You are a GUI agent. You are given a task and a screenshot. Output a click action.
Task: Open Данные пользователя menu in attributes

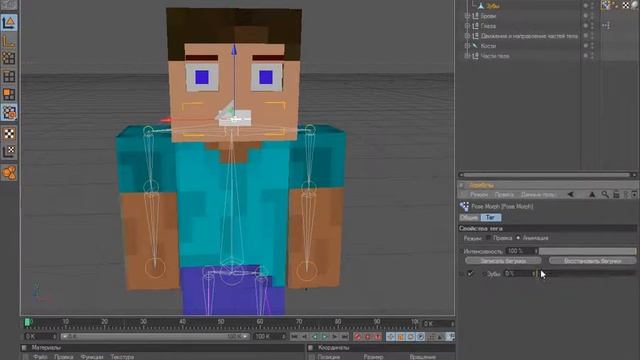click(538, 195)
